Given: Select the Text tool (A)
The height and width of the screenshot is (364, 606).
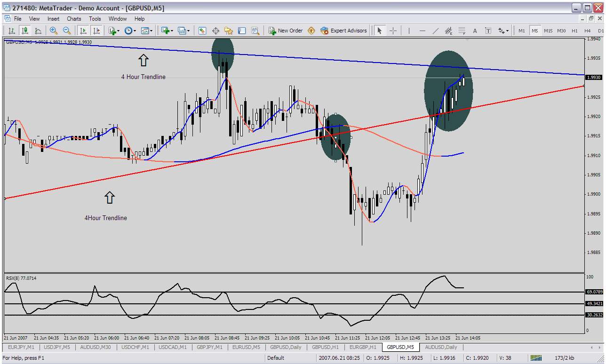Looking at the screenshot, I should (475, 31).
